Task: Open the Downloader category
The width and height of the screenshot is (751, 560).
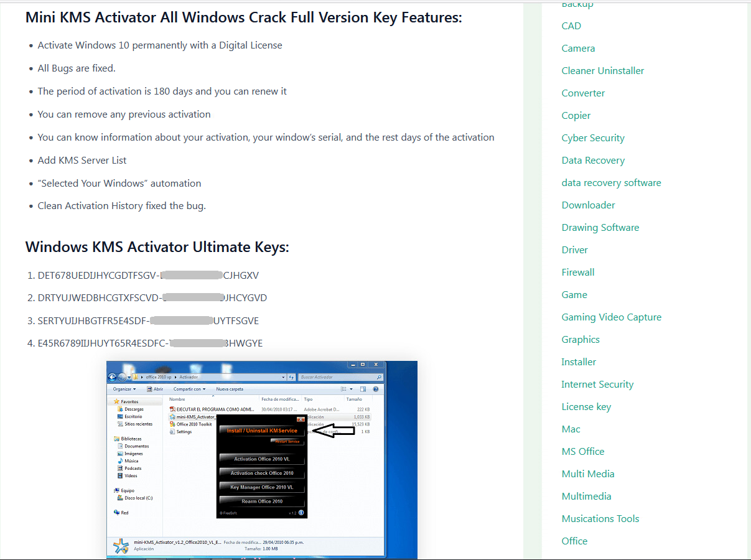Action: point(588,205)
